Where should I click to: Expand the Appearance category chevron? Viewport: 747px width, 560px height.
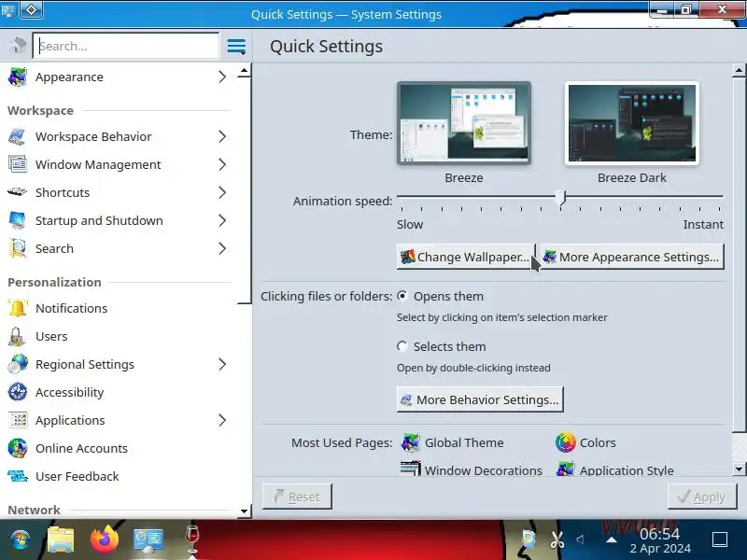[x=222, y=77]
